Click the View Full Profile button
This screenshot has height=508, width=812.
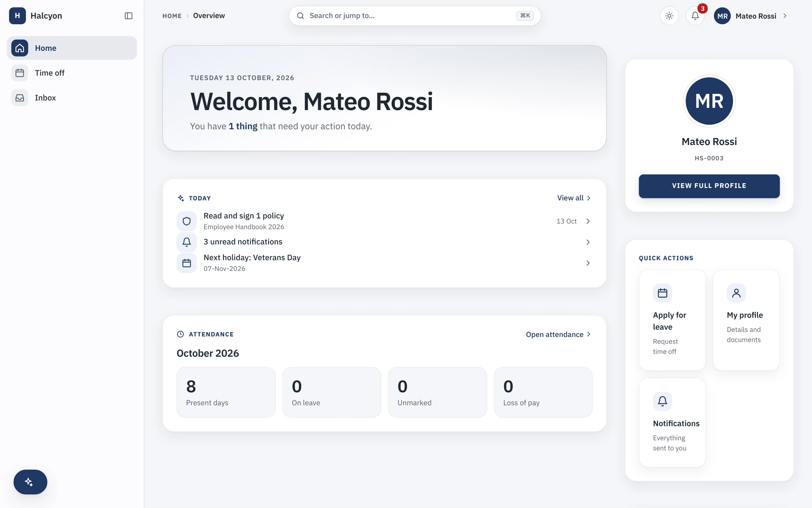(x=709, y=186)
